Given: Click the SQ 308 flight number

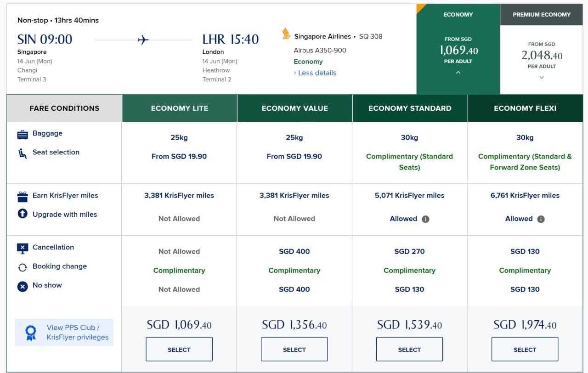Looking at the screenshot, I should point(371,36).
